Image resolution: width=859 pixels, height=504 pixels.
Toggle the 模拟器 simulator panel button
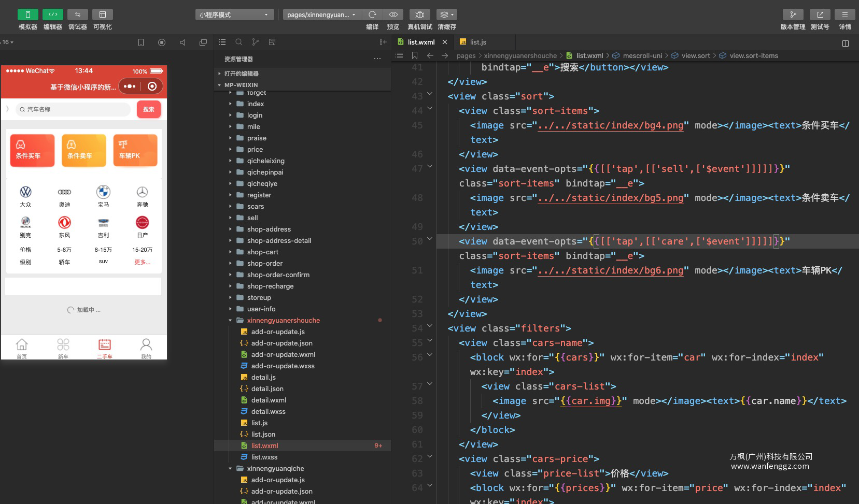tap(28, 15)
